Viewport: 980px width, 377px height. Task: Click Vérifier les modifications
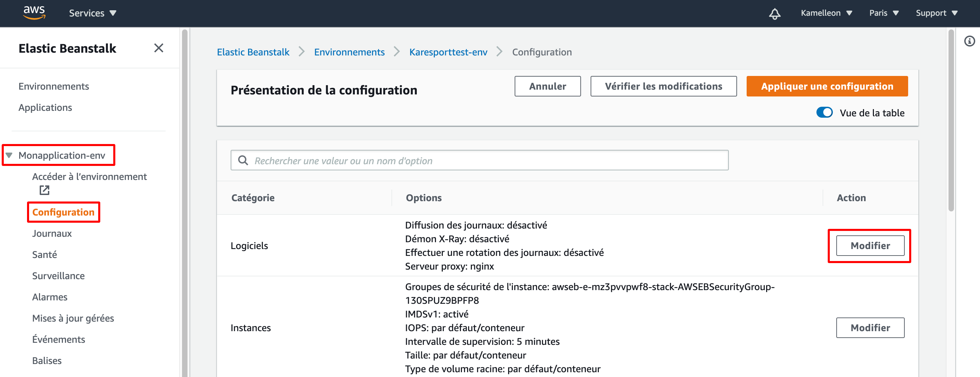[x=663, y=86]
